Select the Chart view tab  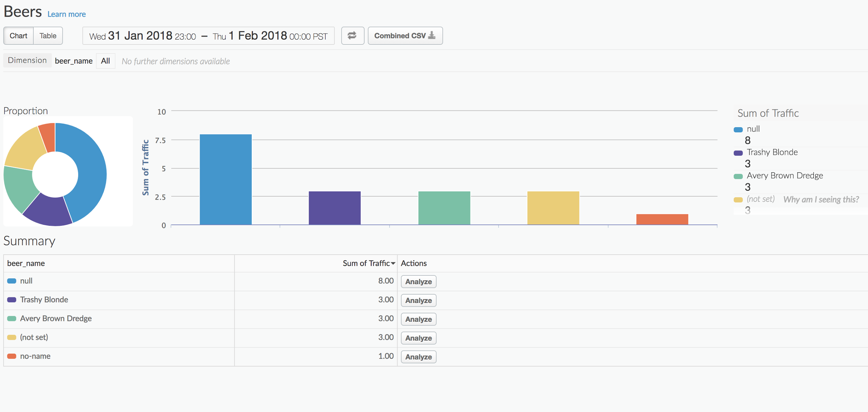click(18, 36)
